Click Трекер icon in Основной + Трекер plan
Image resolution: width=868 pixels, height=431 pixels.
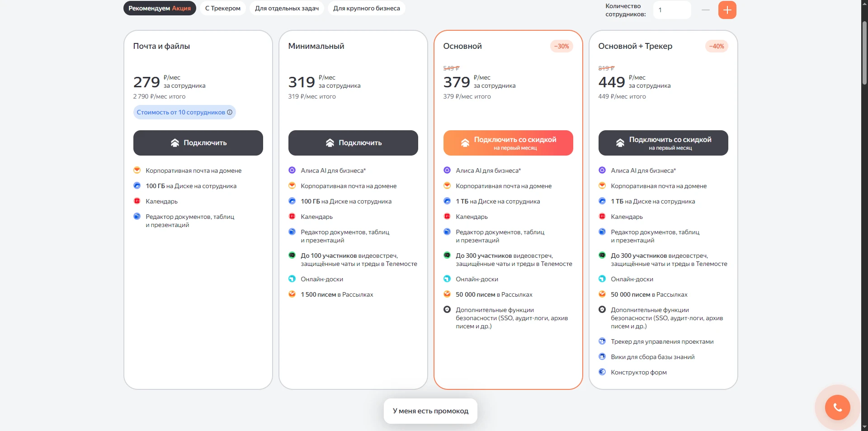[x=602, y=341]
